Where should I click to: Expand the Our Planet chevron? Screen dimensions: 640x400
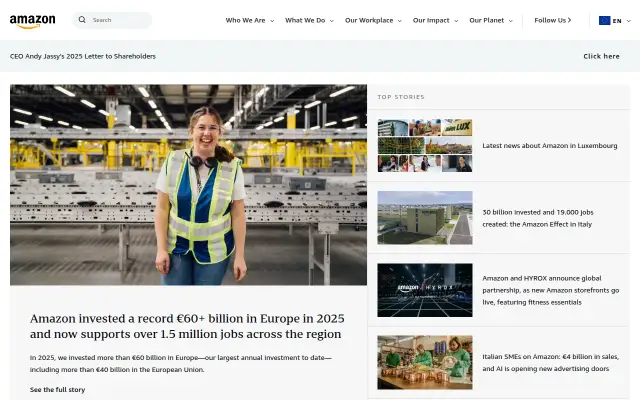click(x=510, y=21)
